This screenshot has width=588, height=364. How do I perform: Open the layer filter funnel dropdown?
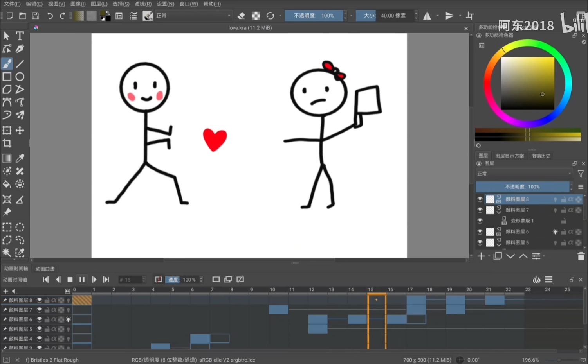click(x=581, y=174)
